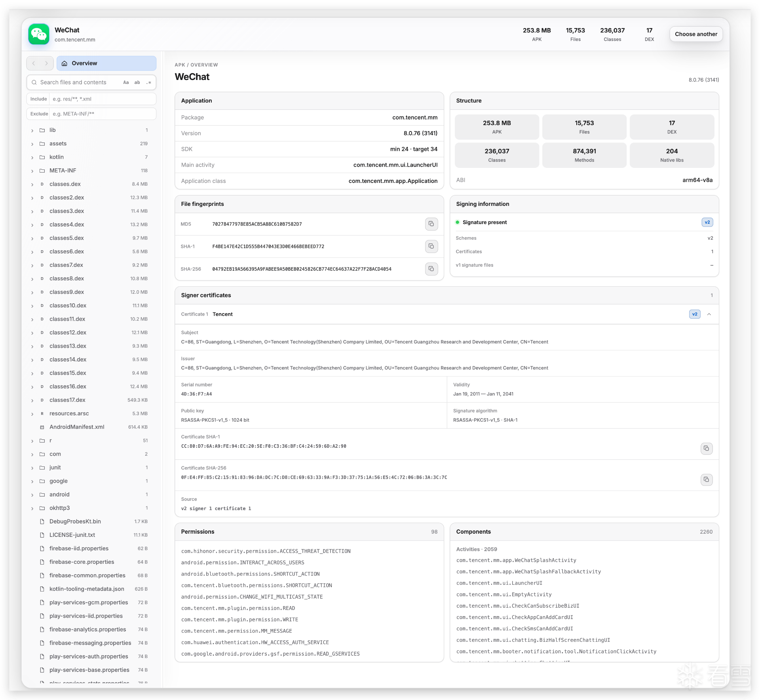Click the Choose another button
Screen dimensions: 760x700
click(696, 34)
